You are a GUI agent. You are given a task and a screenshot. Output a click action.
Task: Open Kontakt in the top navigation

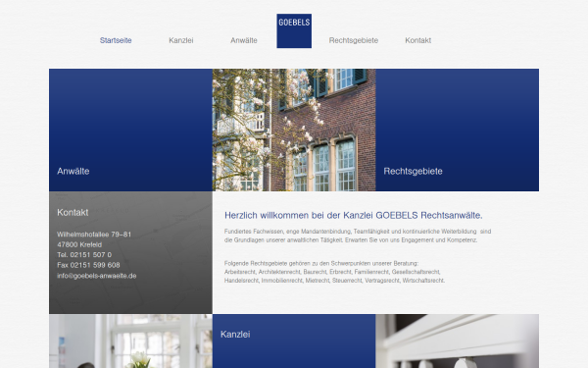(418, 40)
